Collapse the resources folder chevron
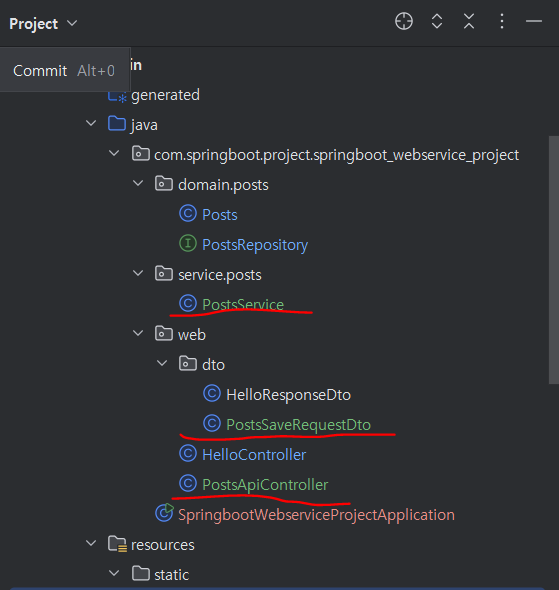This screenshot has height=590, width=559. coord(91,543)
